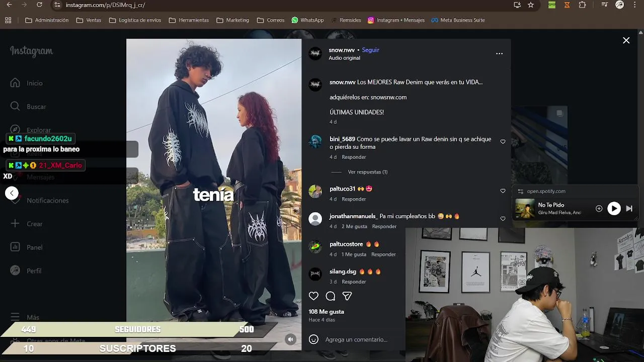Open Spotify album art thumbnail
This screenshot has height=362, width=644.
[525, 208]
